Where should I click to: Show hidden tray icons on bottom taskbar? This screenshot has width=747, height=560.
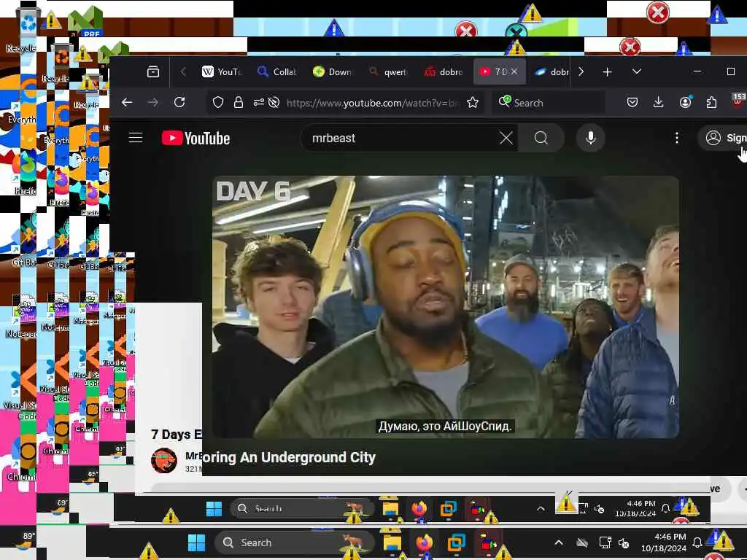[559, 542]
